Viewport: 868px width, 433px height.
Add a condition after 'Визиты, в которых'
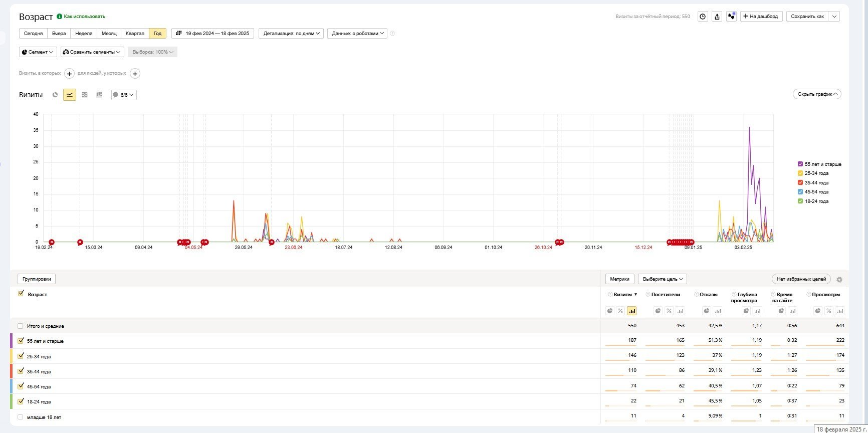pos(69,74)
